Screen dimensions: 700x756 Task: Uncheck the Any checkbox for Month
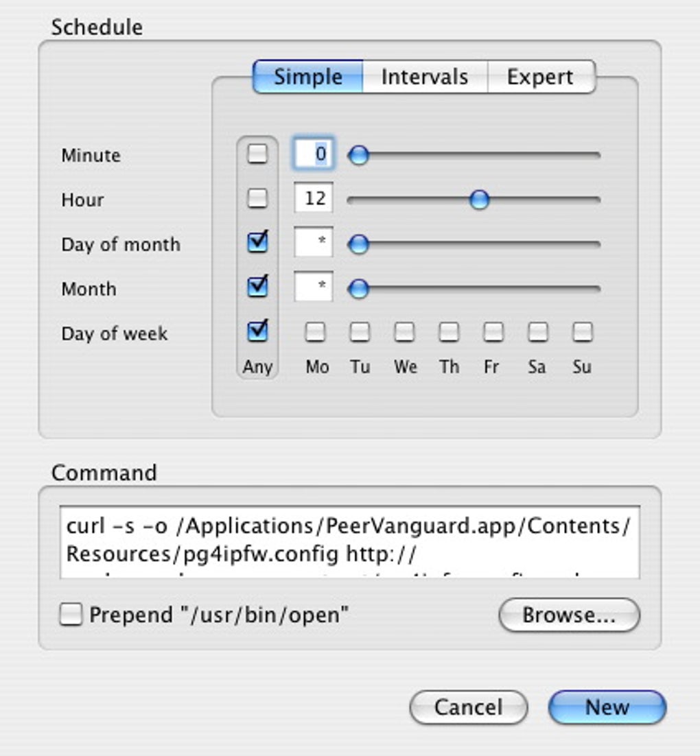(257, 287)
